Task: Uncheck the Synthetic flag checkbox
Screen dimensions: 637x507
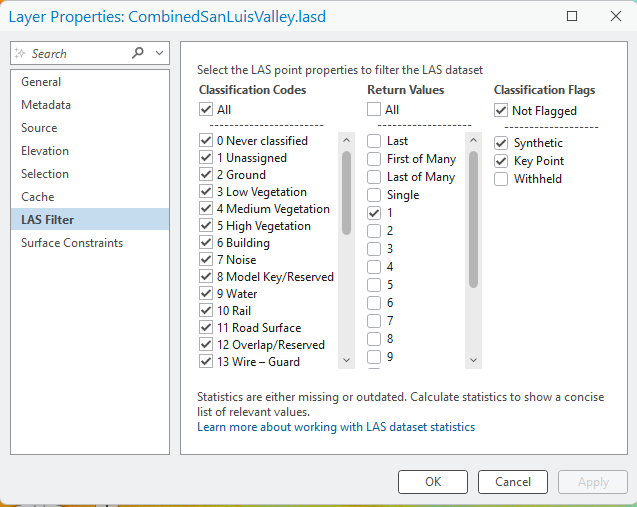Action: pyautogui.click(x=501, y=143)
